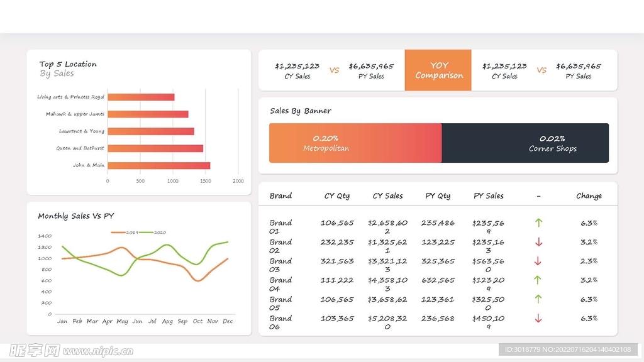Click the green up arrow for Brand 04
This screenshot has height=362, width=644.
tap(538, 280)
